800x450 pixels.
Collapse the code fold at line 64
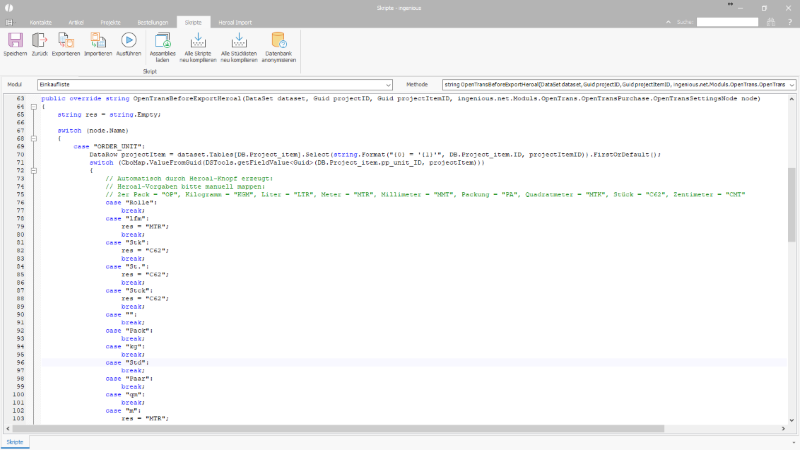pos(34,107)
